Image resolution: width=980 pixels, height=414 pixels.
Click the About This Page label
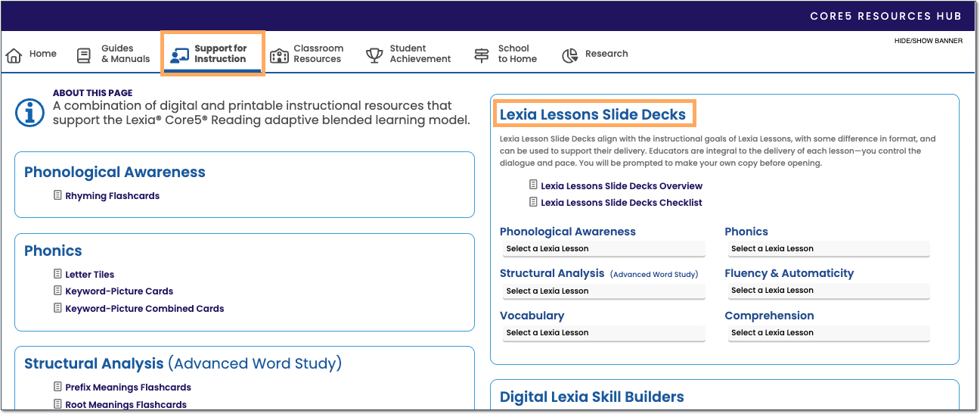pyautogui.click(x=92, y=93)
